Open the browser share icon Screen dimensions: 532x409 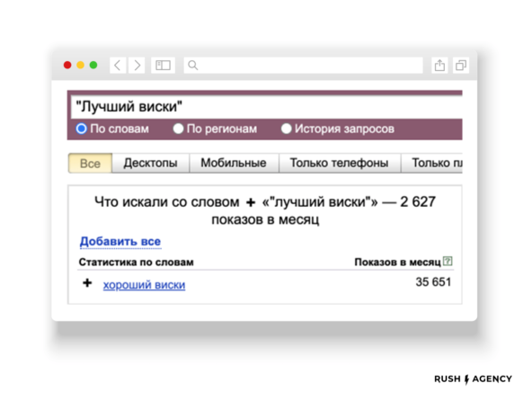click(439, 65)
